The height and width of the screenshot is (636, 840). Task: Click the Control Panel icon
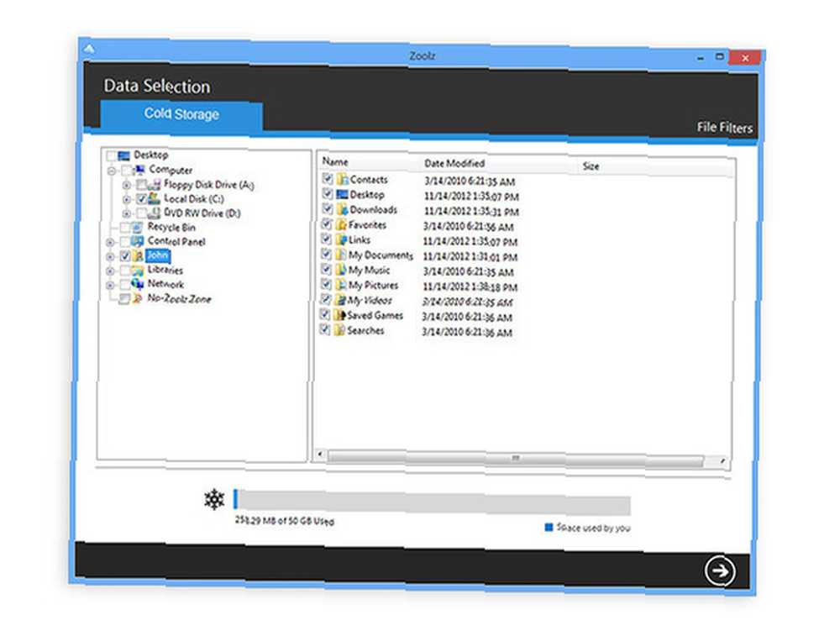(x=138, y=241)
